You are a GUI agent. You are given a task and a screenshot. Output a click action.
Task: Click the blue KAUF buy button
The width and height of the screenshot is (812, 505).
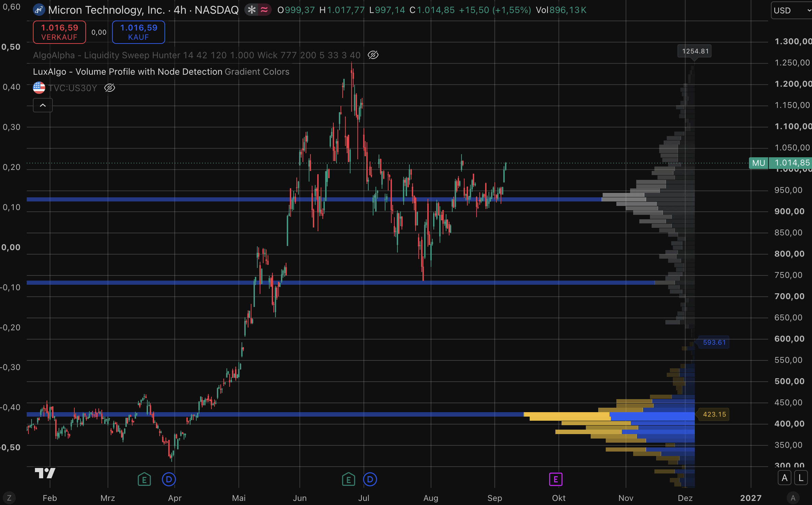click(x=138, y=32)
